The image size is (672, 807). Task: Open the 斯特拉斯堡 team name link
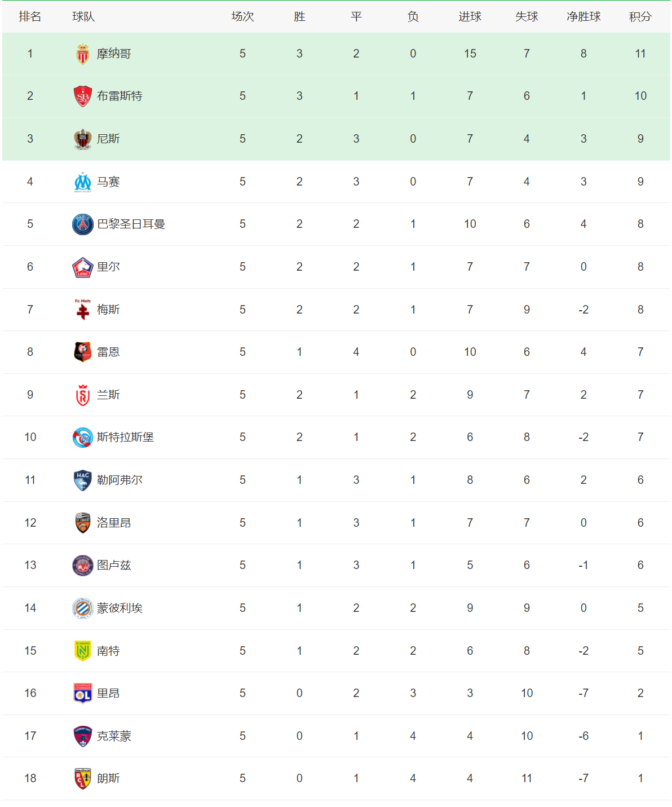[x=125, y=437]
